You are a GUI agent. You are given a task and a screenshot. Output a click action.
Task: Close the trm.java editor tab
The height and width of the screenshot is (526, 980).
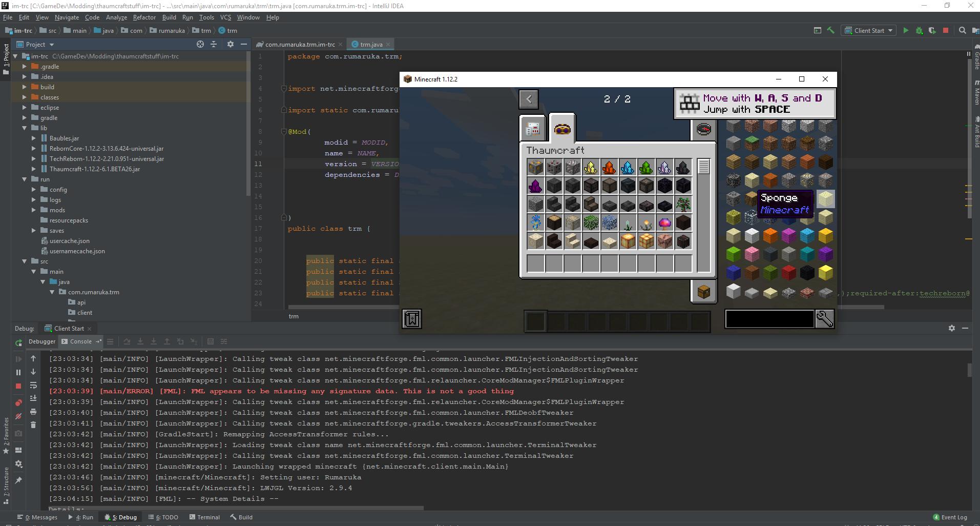[x=388, y=45]
